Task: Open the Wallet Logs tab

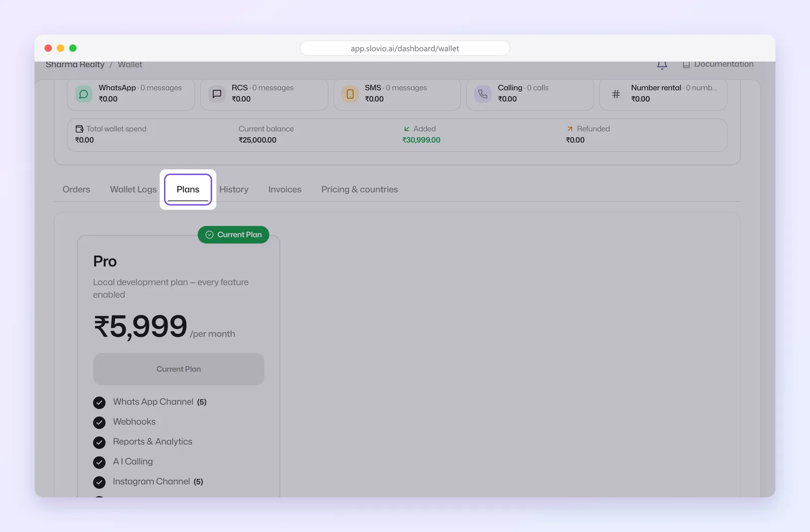Action: [133, 189]
